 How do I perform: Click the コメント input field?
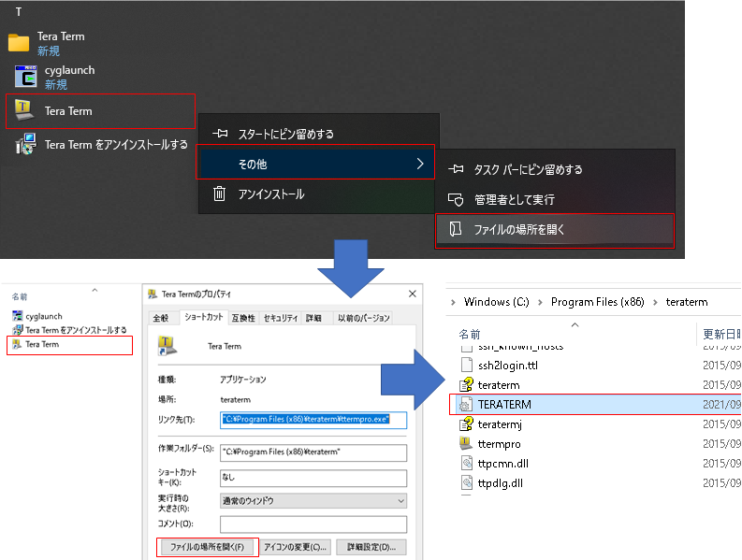click(x=313, y=524)
